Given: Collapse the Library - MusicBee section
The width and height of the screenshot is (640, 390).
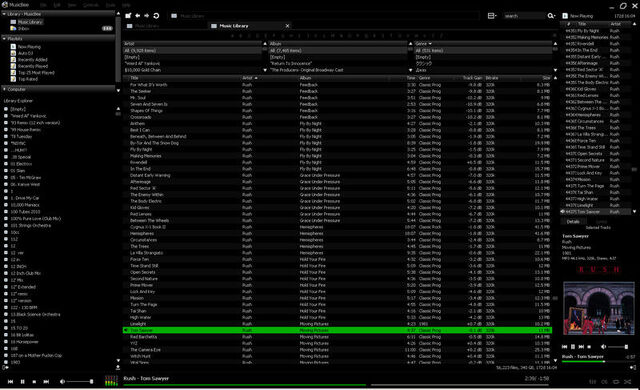Looking at the screenshot, I should pyautogui.click(x=4, y=14).
